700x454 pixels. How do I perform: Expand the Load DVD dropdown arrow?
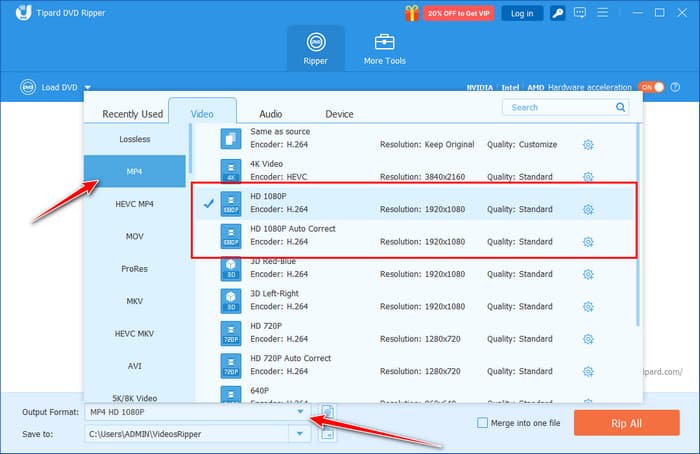(88, 88)
